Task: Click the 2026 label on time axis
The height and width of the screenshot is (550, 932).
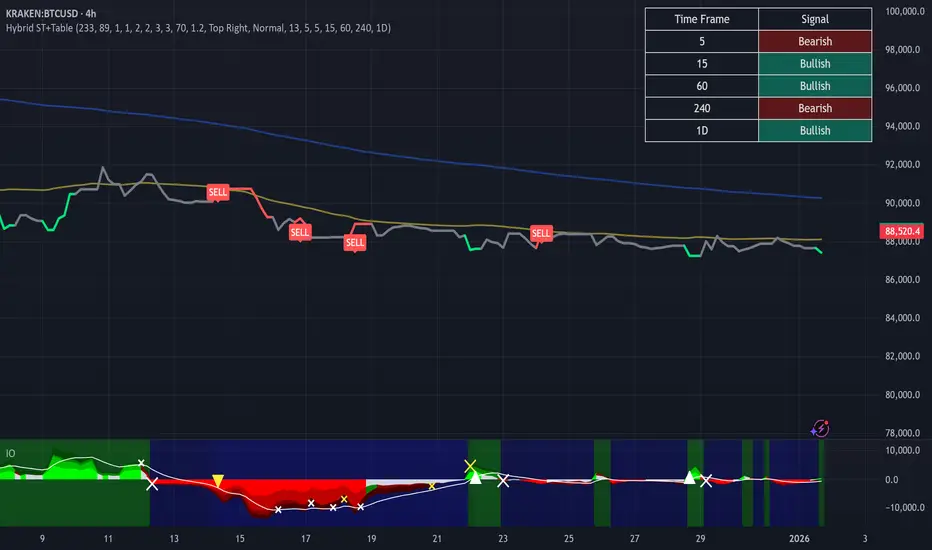Action: (x=799, y=538)
